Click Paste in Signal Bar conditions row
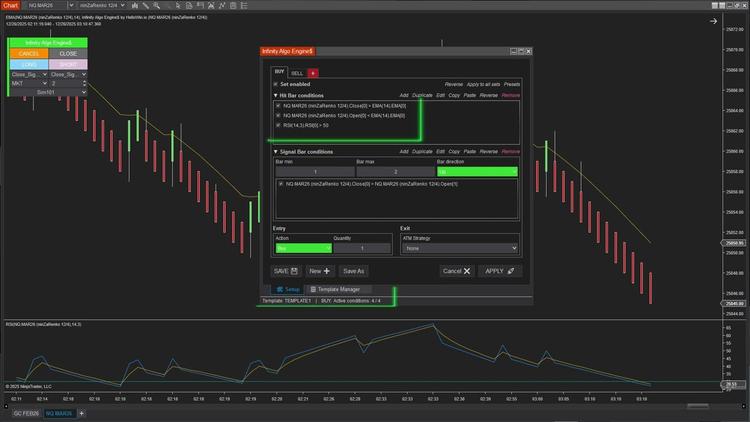 click(469, 152)
